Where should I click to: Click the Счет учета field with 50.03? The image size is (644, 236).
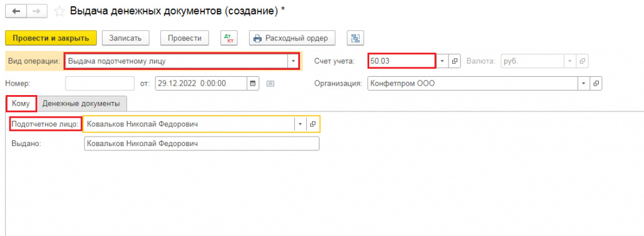click(402, 61)
